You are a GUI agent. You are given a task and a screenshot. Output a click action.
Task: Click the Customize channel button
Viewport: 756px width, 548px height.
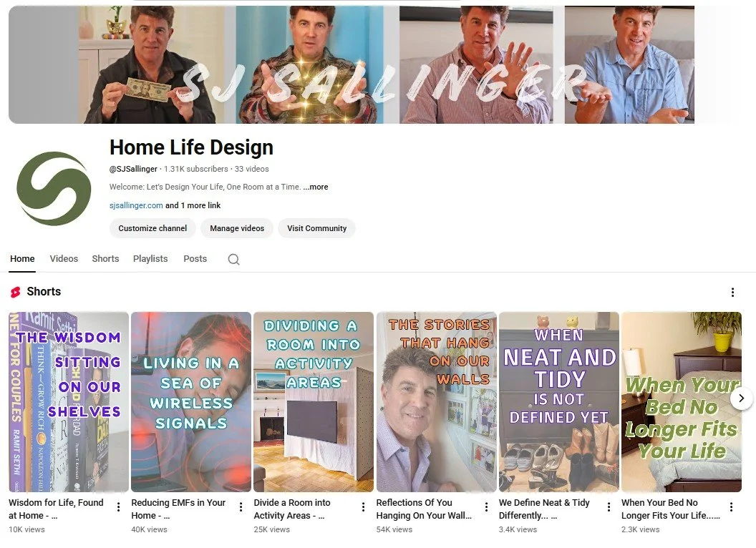pos(152,228)
